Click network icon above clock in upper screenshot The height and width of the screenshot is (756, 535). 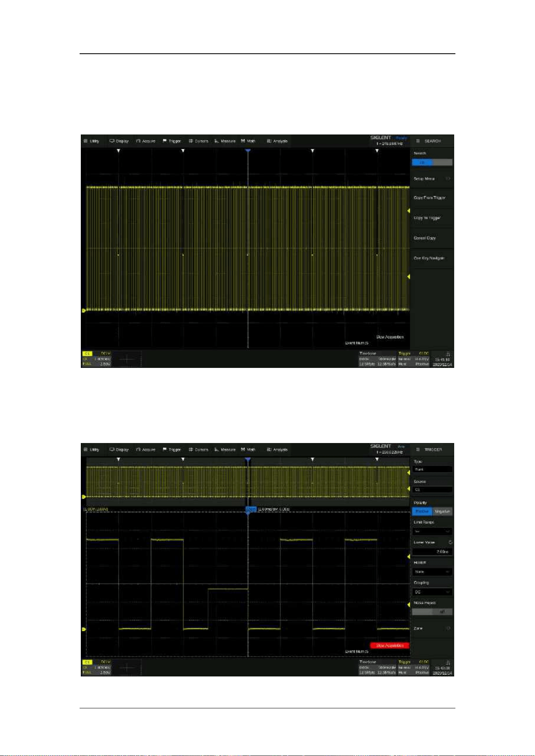[448, 354]
